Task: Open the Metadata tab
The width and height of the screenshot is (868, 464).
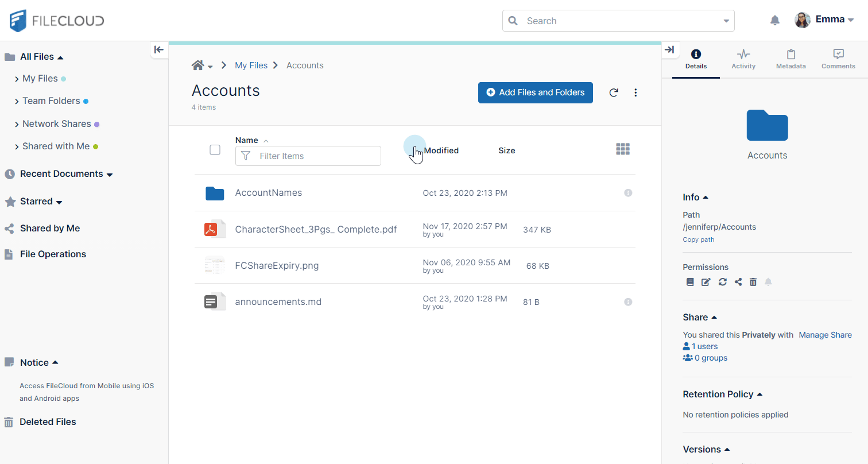Action: point(790,59)
